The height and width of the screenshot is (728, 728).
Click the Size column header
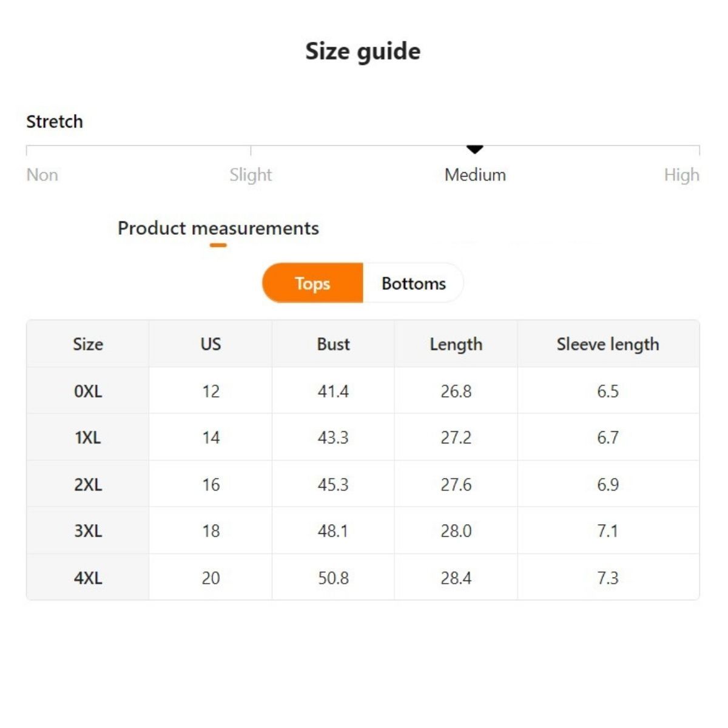coord(88,344)
